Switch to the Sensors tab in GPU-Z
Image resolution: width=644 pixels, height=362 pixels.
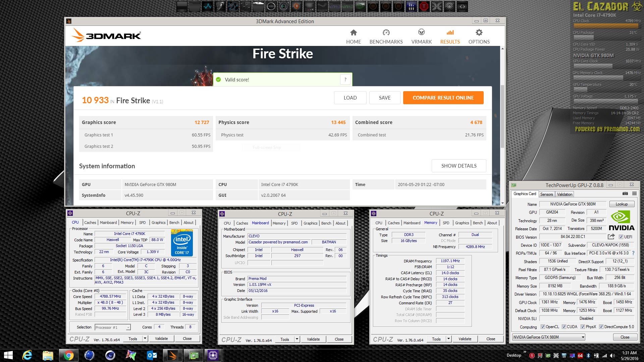click(x=546, y=194)
